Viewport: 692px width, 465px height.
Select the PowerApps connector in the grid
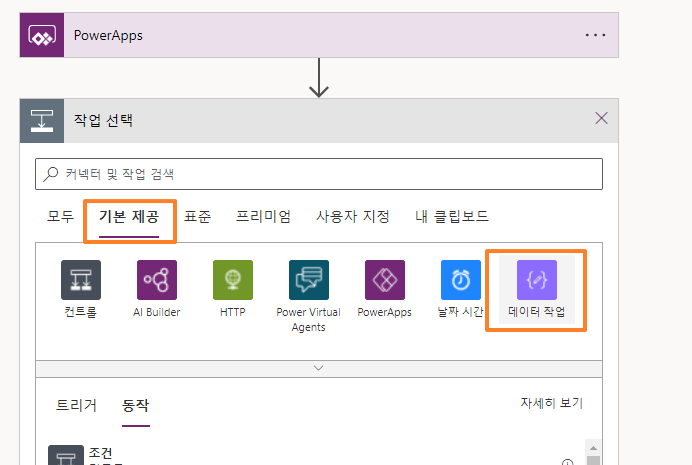click(x=384, y=280)
